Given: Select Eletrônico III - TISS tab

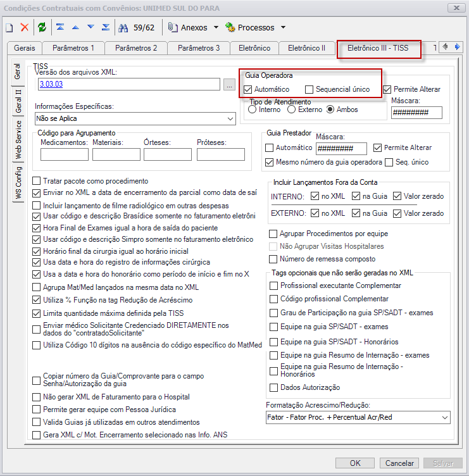Looking at the screenshot, I should 378,48.
